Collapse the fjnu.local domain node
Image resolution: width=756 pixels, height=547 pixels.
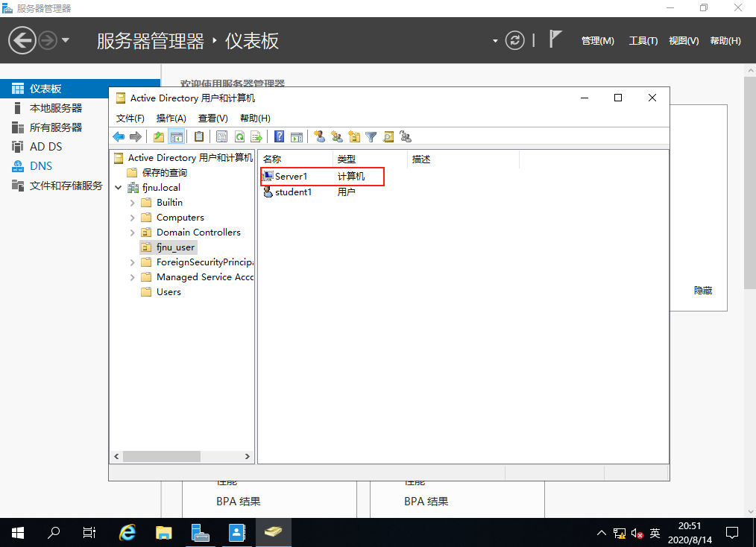pyautogui.click(x=118, y=188)
